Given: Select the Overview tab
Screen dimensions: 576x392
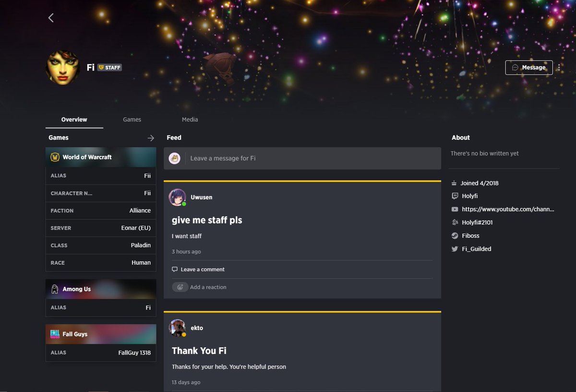Looking at the screenshot, I should (74, 119).
